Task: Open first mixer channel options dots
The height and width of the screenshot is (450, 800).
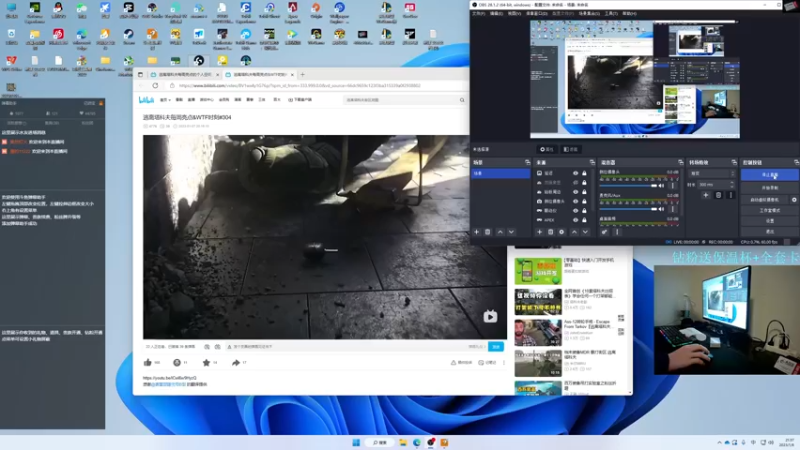Action: point(672,186)
